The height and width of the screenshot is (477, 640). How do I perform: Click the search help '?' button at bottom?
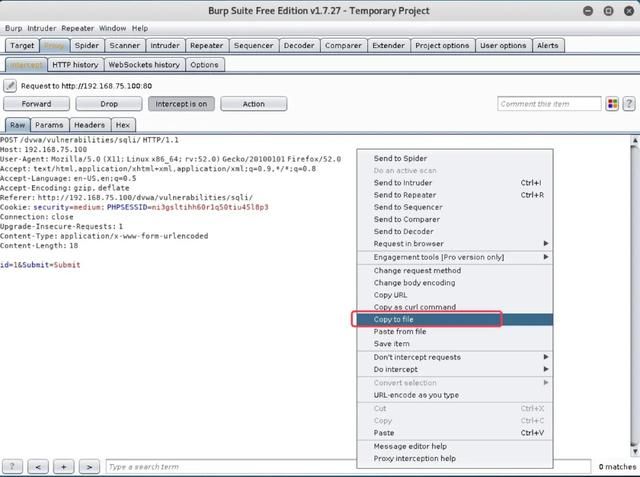point(12,466)
